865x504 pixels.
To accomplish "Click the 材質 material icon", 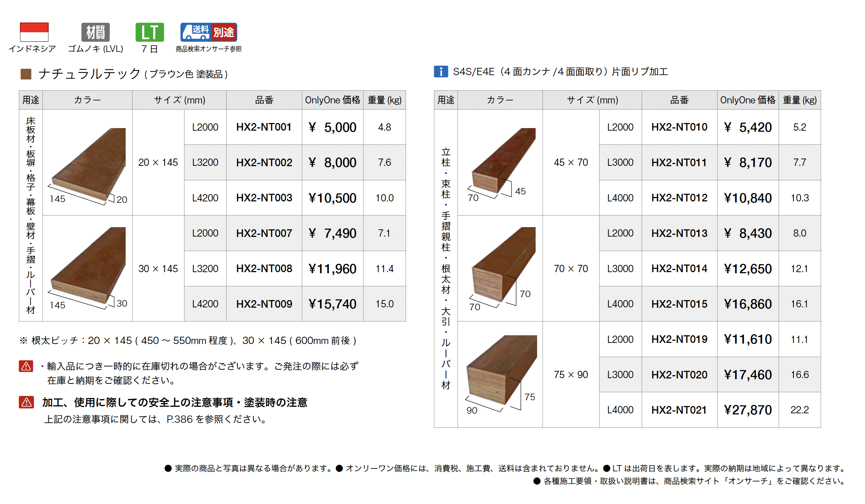I will coord(96,32).
